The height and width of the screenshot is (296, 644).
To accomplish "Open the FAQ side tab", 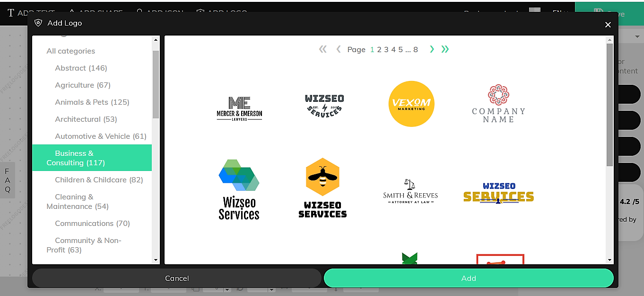I will click(8, 180).
